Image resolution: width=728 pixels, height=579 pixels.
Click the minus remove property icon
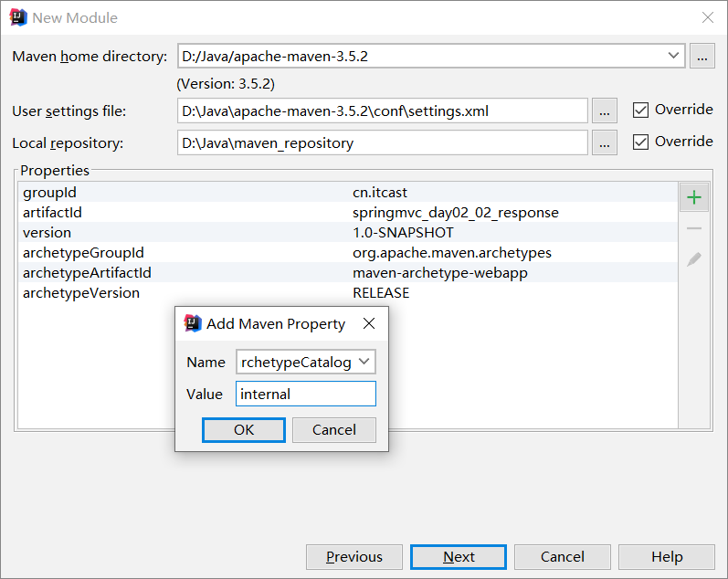pos(694,228)
